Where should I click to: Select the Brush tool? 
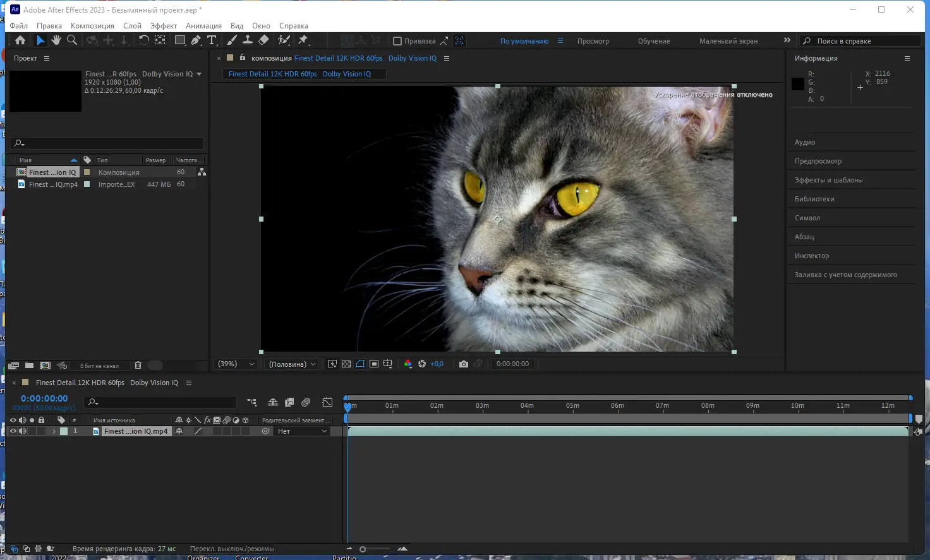pos(232,40)
